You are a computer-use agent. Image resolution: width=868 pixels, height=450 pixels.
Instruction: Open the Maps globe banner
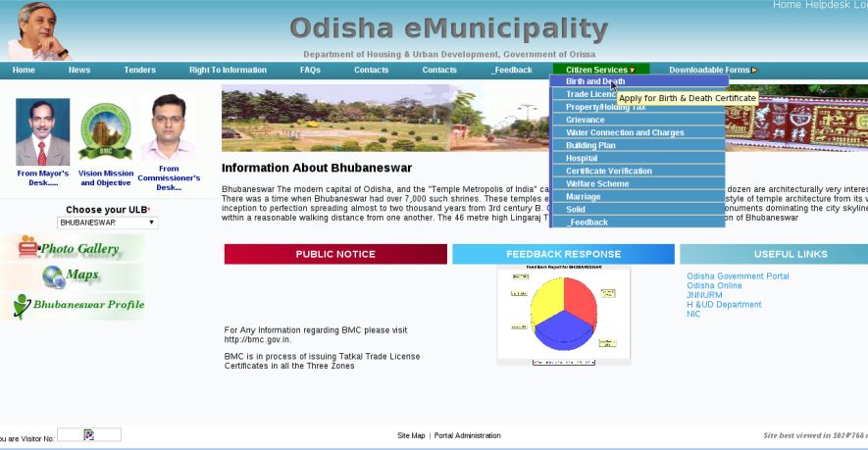point(73,276)
